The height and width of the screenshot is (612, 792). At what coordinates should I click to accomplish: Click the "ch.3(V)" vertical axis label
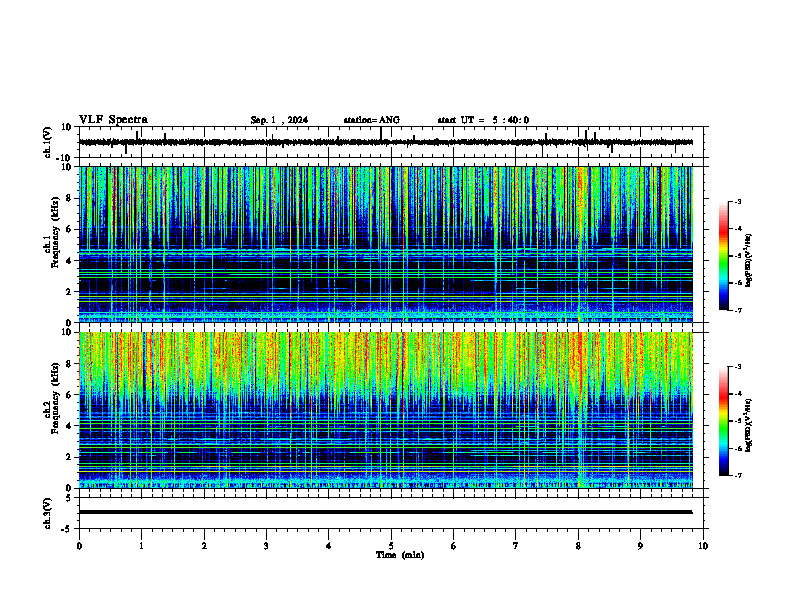(48, 513)
